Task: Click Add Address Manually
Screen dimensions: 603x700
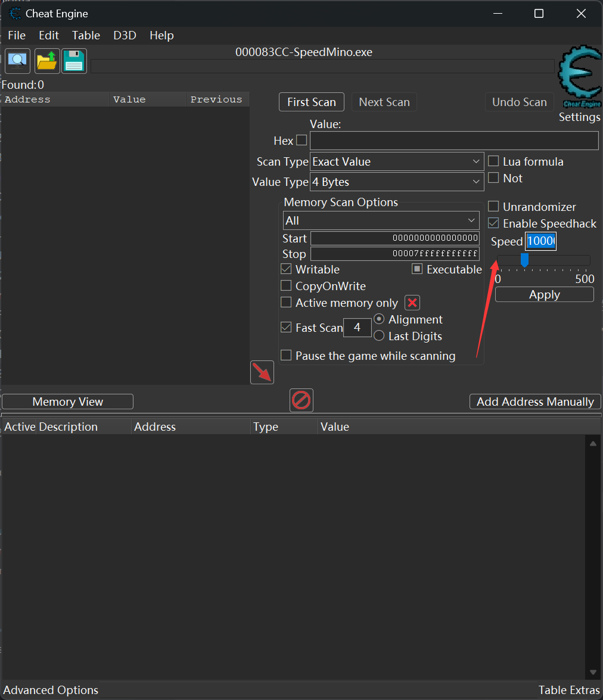Action: click(x=535, y=402)
